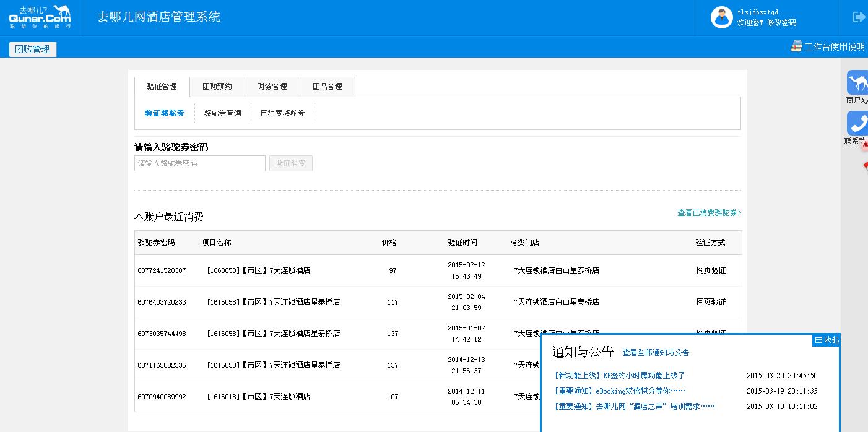Click the 去哪儿网酒店管理系统 title
This screenshot has height=432, width=868.
[x=158, y=17]
